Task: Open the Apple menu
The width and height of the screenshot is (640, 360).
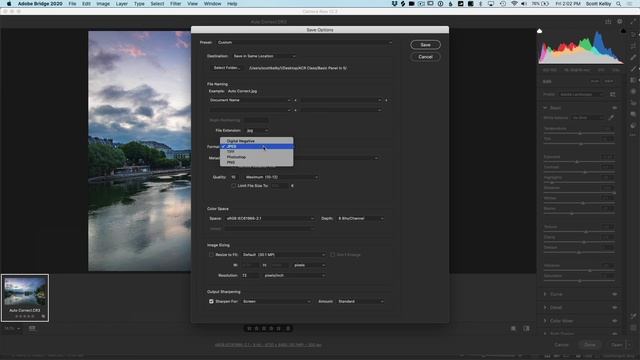Action: pos(9,4)
